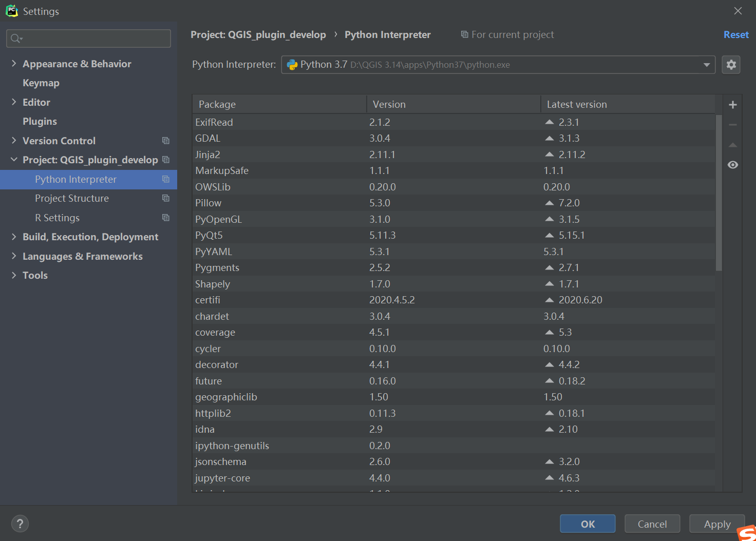
Task: Expand the Tools section
Action: click(14, 275)
